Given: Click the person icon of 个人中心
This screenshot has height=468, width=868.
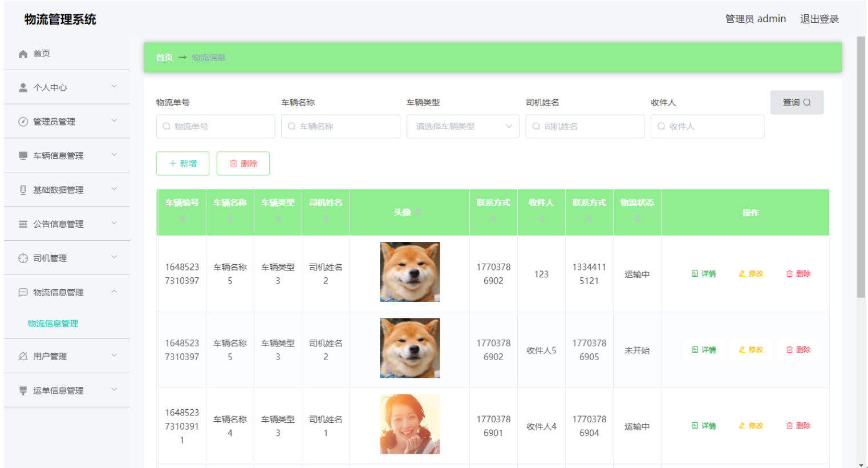Looking at the screenshot, I should click(x=23, y=87).
